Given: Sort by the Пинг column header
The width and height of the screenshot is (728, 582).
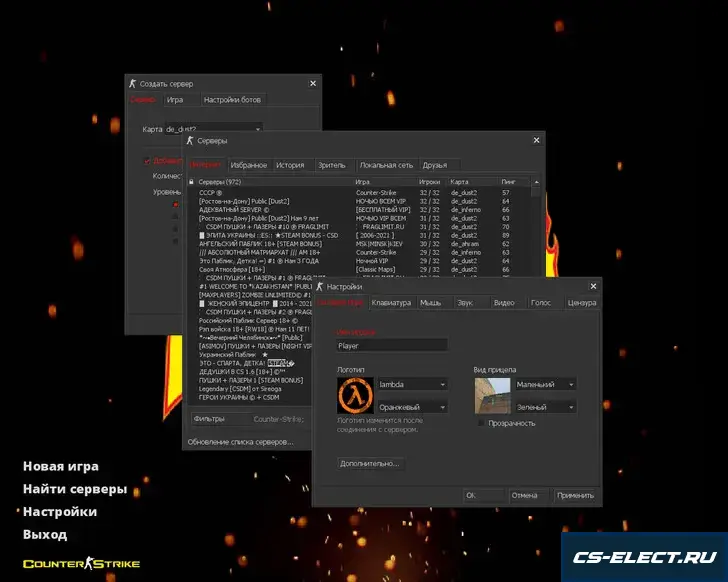Looking at the screenshot, I should (x=514, y=182).
